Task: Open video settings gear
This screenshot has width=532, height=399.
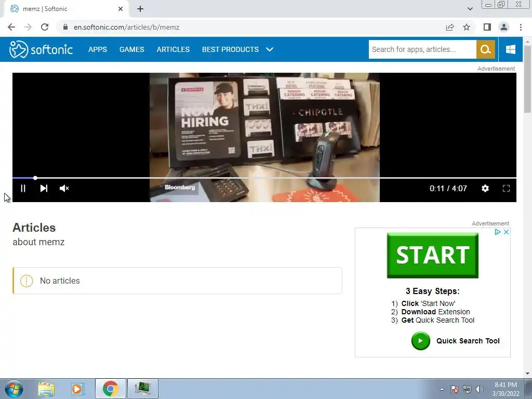Action: point(485,188)
